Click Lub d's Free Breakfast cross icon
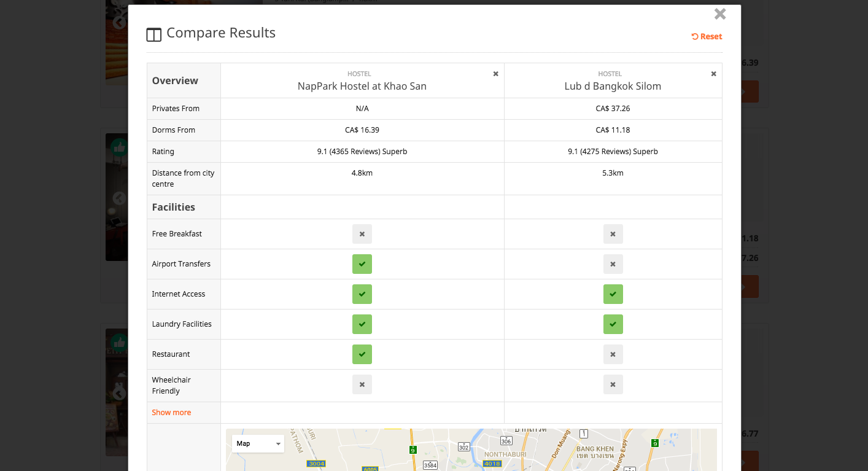This screenshot has height=471, width=868. (x=613, y=234)
